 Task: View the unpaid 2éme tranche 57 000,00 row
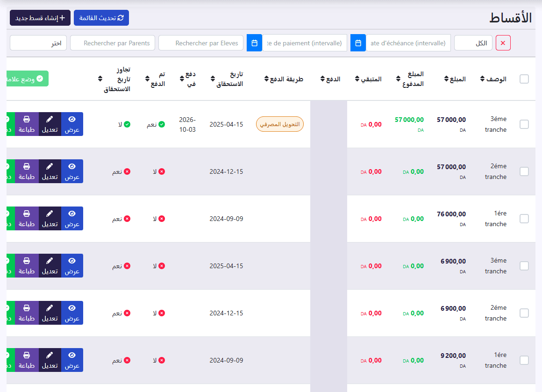pos(72,171)
